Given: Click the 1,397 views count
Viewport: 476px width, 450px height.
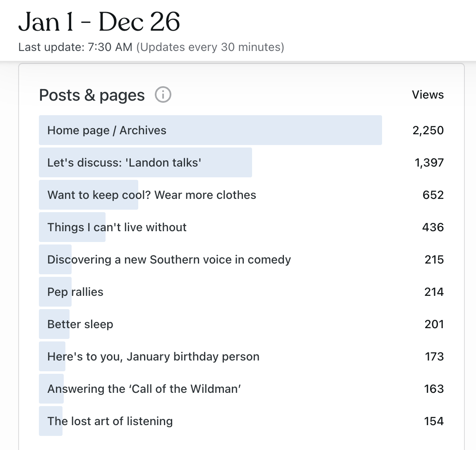Looking at the screenshot, I should (429, 163).
